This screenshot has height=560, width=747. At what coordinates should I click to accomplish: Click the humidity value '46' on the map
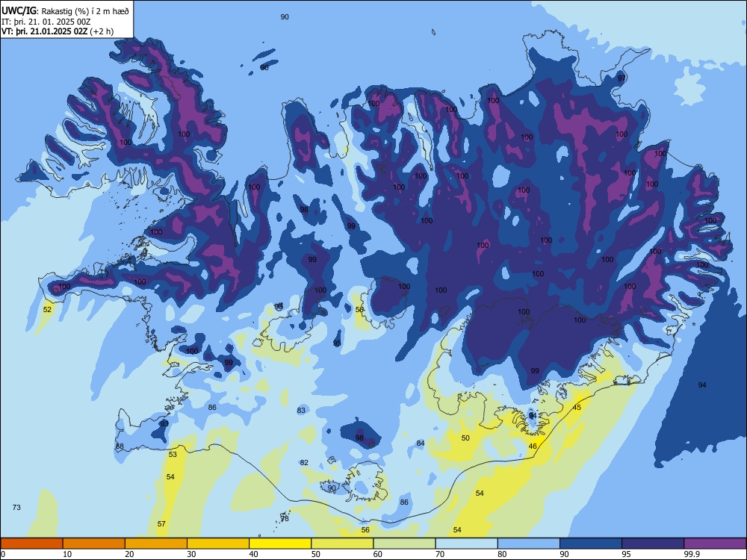click(x=533, y=447)
